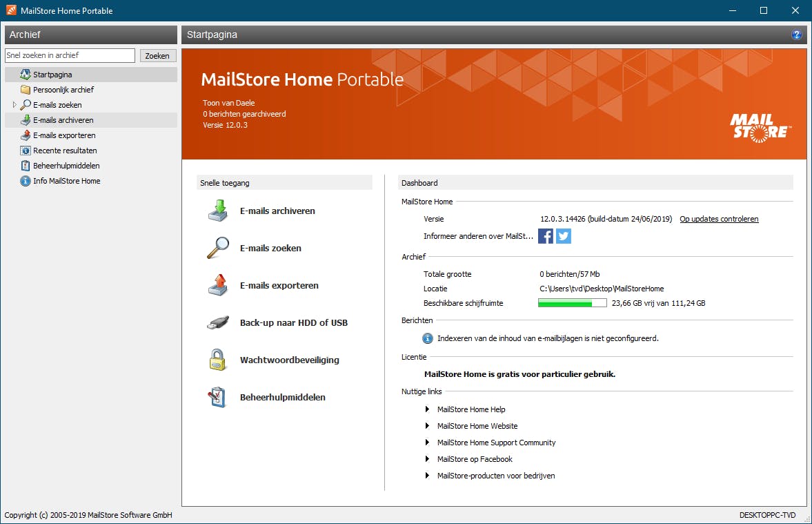Open help with the question mark icon
812x524 pixels.
click(x=796, y=35)
